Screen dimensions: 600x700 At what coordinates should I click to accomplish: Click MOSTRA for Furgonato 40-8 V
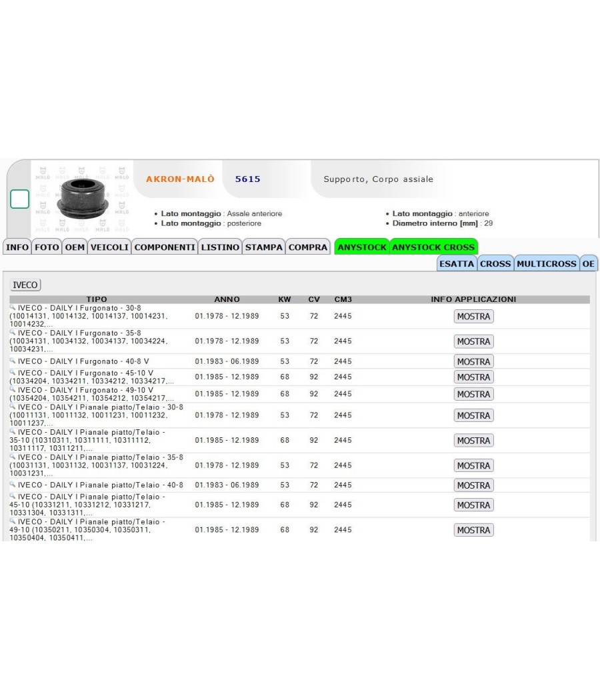click(x=473, y=361)
